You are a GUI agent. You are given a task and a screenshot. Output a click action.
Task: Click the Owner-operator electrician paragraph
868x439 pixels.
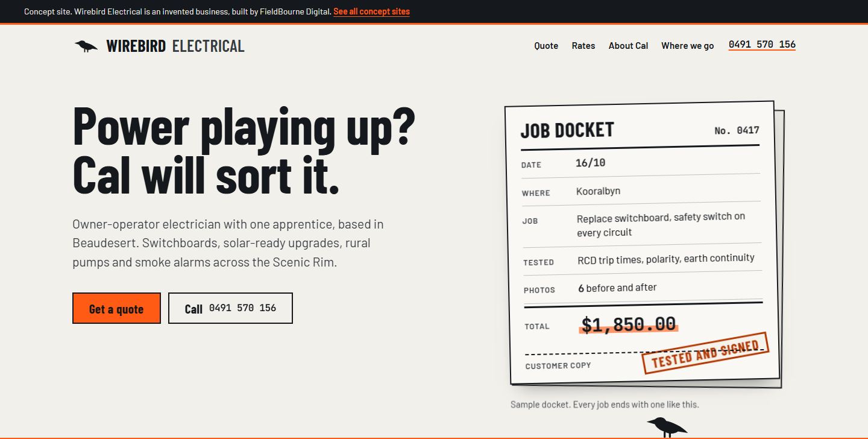coord(228,243)
